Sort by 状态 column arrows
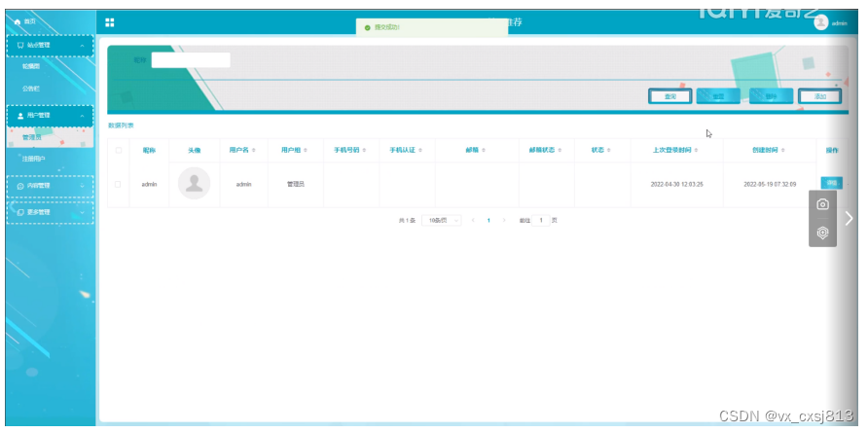Image resolution: width=868 pixels, height=433 pixels. pos(609,151)
